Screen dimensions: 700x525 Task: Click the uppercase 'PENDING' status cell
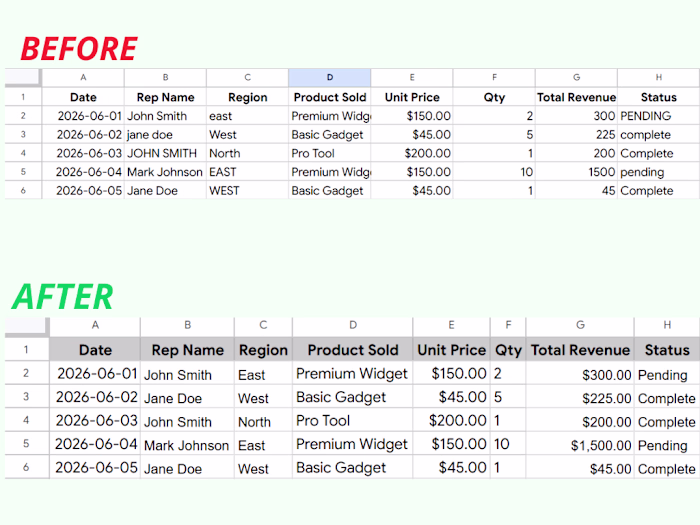pos(659,116)
